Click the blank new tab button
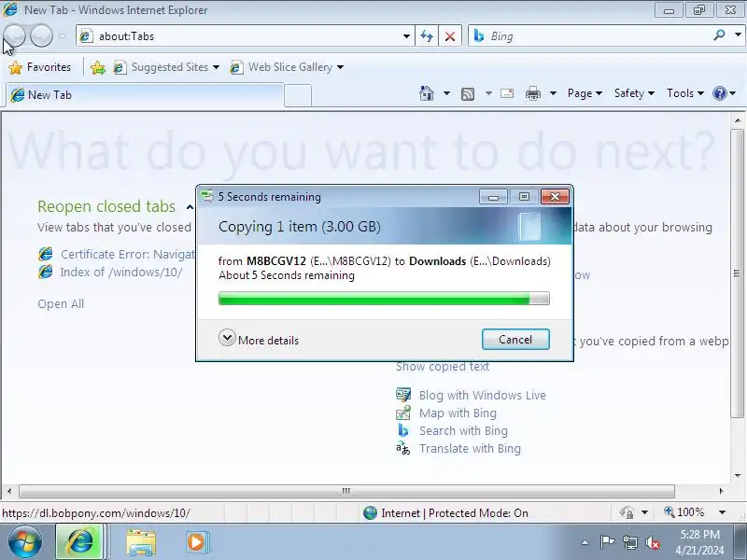The image size is (747, 560). tap(298, 96)
